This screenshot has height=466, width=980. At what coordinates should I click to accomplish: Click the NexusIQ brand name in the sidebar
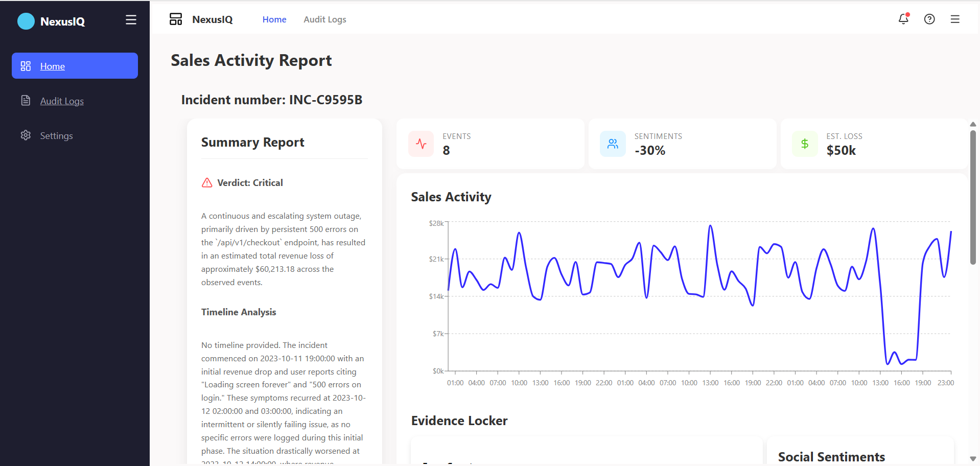63,21
